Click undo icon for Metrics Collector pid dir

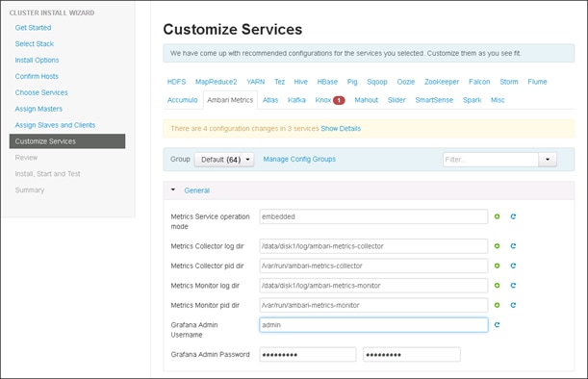[x=513, y=265]
